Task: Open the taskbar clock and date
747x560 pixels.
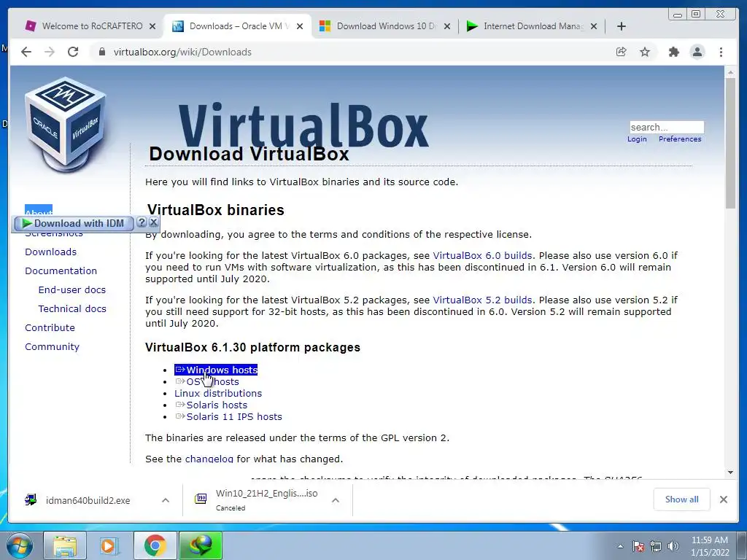Action: [710, 546]
